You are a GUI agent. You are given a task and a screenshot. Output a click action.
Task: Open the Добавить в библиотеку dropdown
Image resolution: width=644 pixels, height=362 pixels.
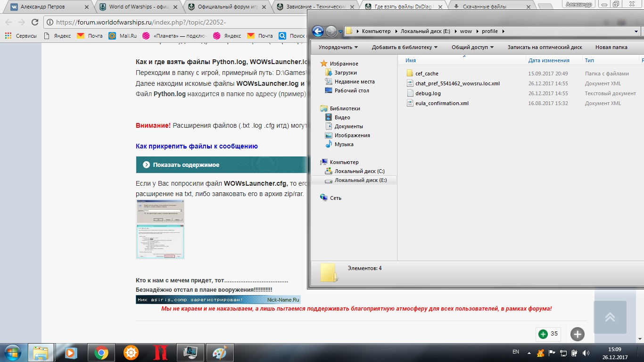point(405,47)
